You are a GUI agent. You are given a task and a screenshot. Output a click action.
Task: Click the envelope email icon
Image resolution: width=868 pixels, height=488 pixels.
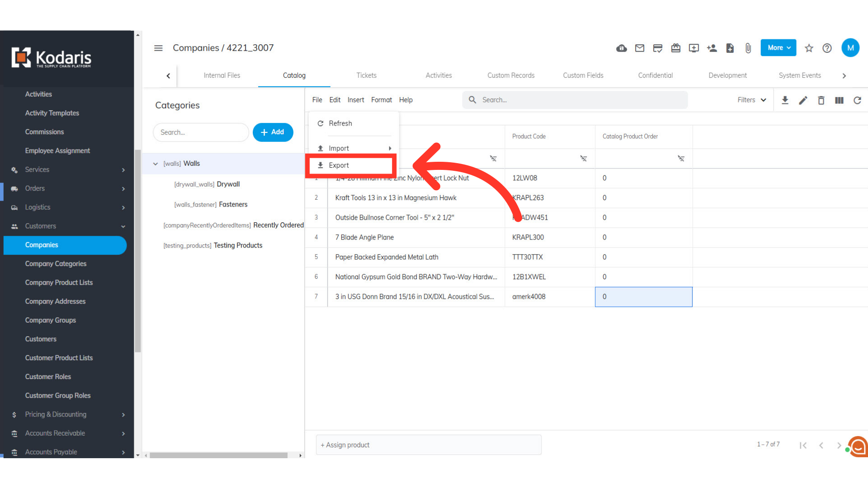pyautogui.click(x=640, y=48)
